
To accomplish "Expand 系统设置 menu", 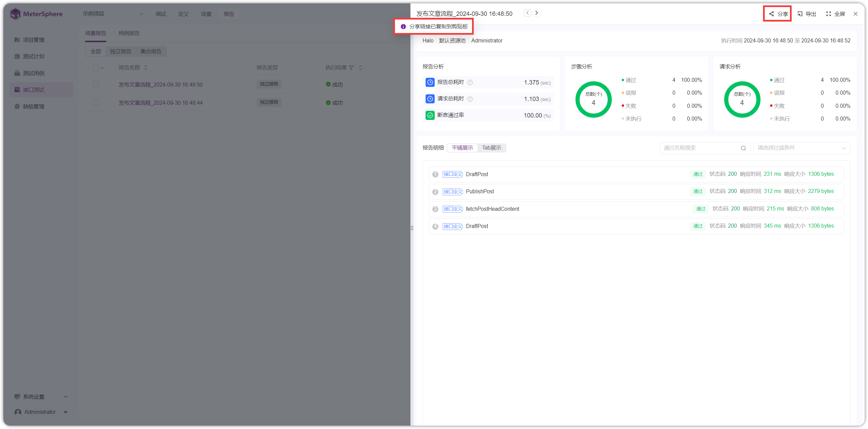I will tap(41, 397).
